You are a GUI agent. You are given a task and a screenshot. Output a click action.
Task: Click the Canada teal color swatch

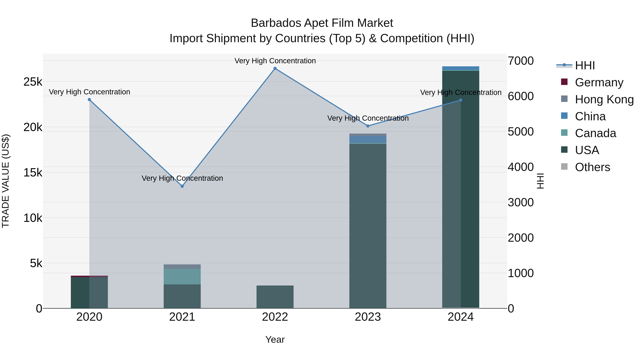tap(564, 132)
